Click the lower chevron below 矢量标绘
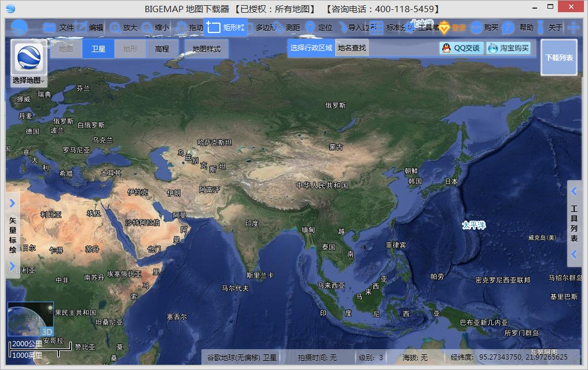 [x=12, y=266]
